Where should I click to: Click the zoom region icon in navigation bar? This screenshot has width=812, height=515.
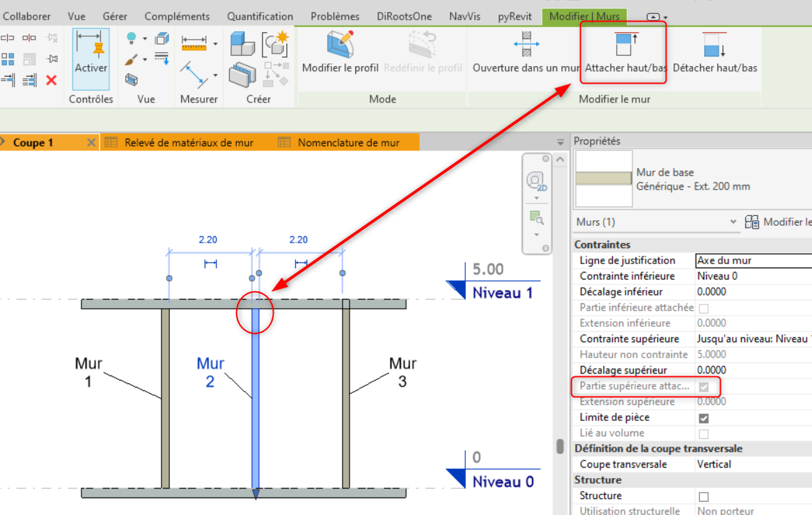tap(536, 218)
